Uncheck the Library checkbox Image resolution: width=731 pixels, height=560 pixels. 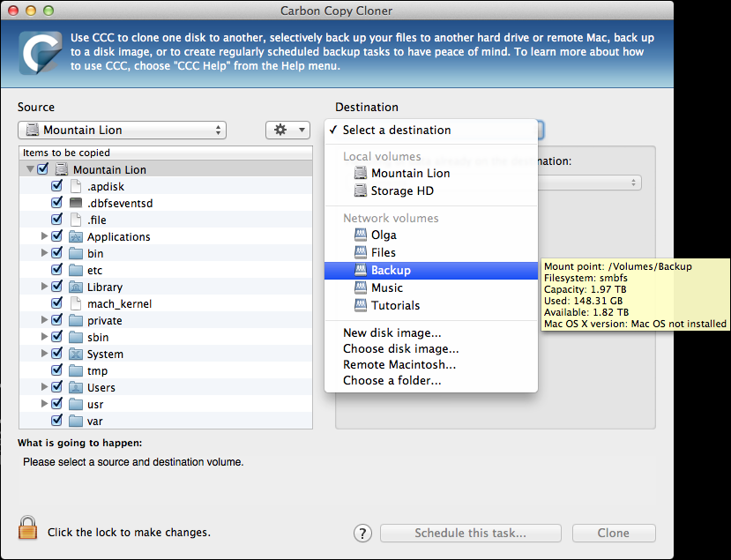(57, 287)
